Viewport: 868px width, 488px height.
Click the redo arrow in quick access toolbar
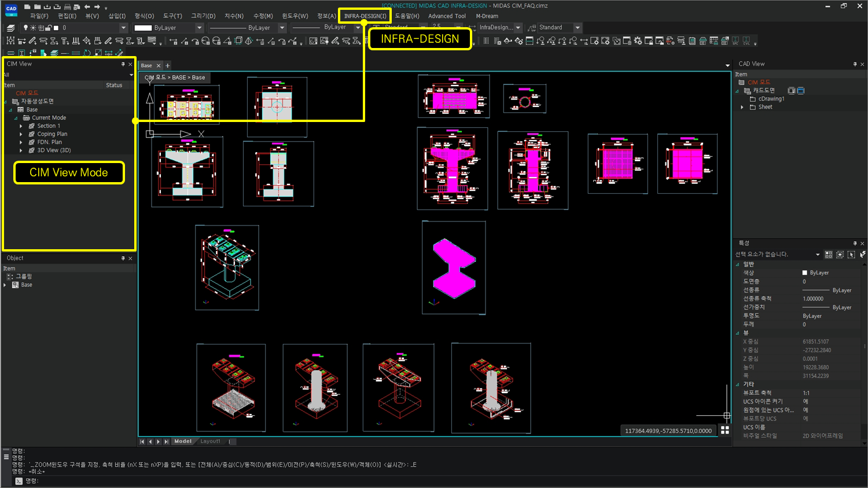click(x=97, y=6)
